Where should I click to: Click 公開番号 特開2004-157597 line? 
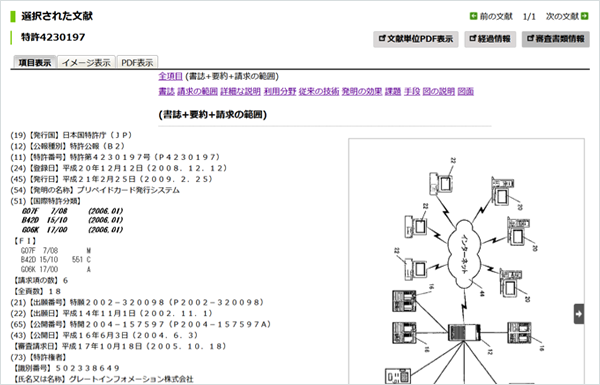pos(140,325)
